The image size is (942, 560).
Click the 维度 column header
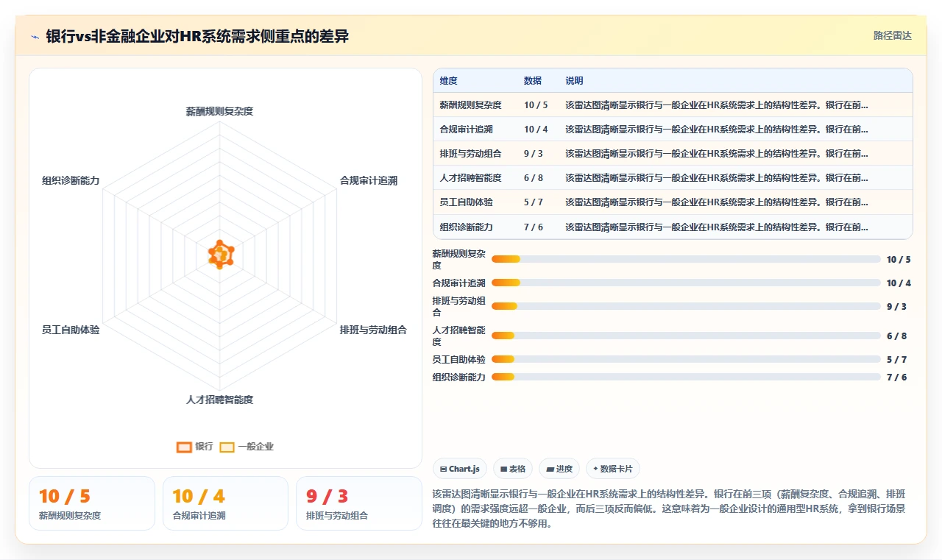coord(448,81)
